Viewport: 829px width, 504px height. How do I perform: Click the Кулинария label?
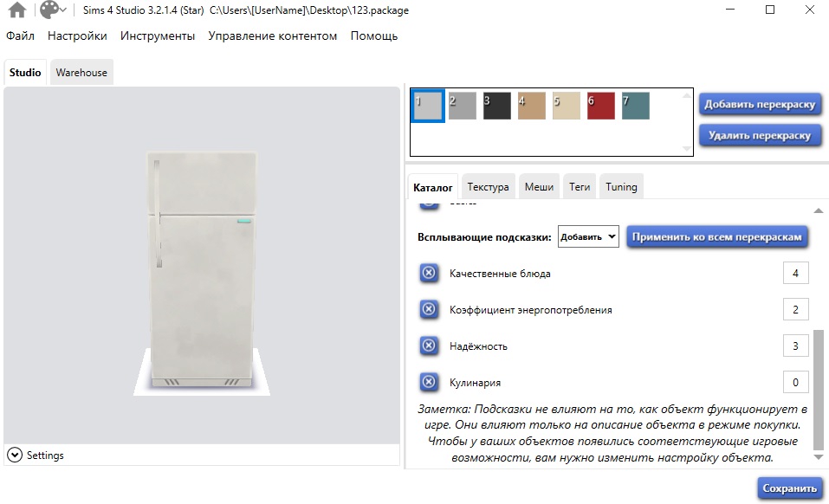pos(475,383)
